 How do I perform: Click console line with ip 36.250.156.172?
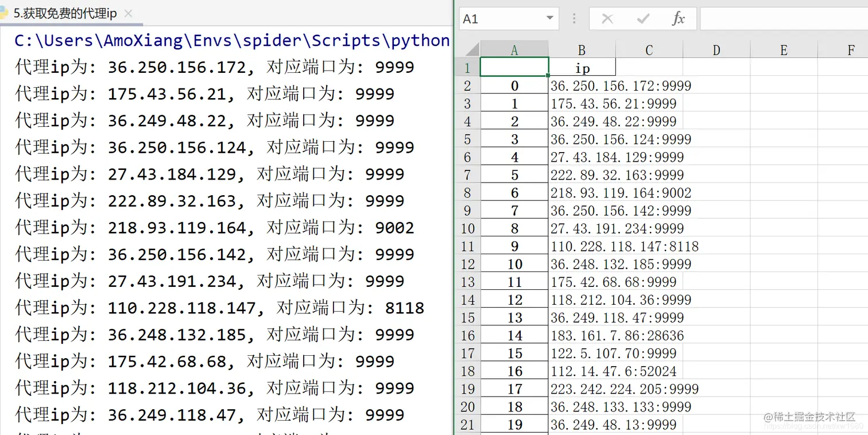[x=214, y=67]
